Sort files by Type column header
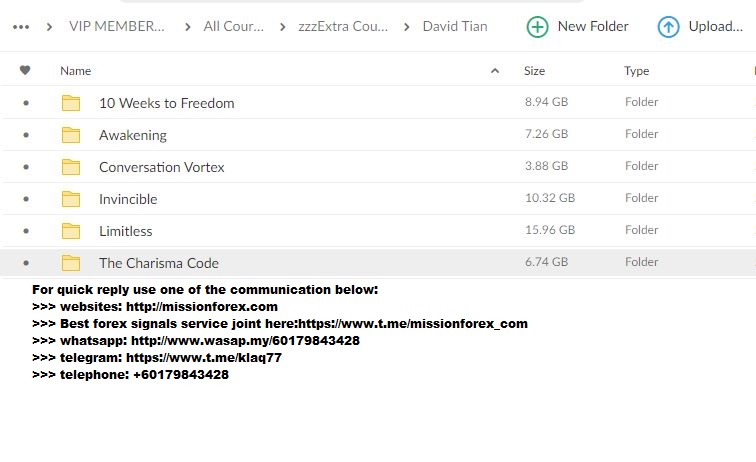 (x=636, y=71)
